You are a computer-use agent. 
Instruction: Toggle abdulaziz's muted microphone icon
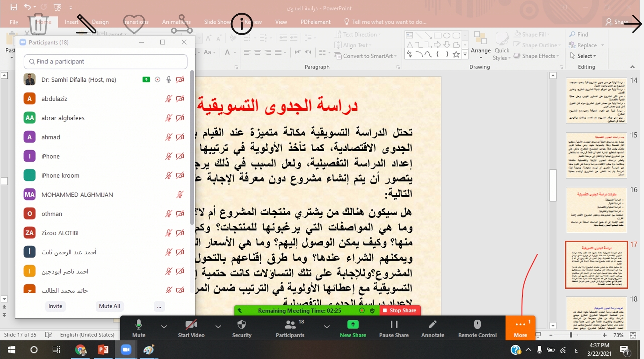tap(169, 99)
